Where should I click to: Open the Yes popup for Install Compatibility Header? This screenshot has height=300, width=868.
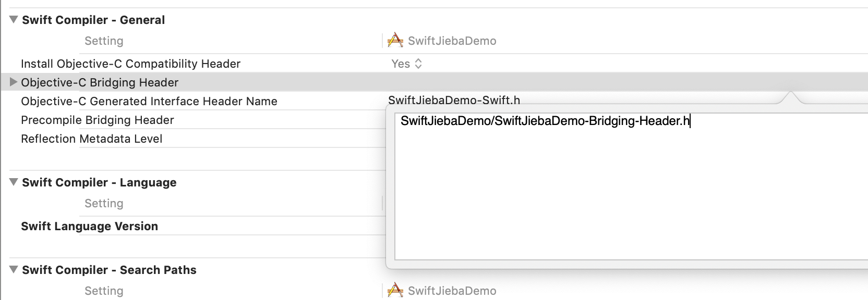click(407, 64)
